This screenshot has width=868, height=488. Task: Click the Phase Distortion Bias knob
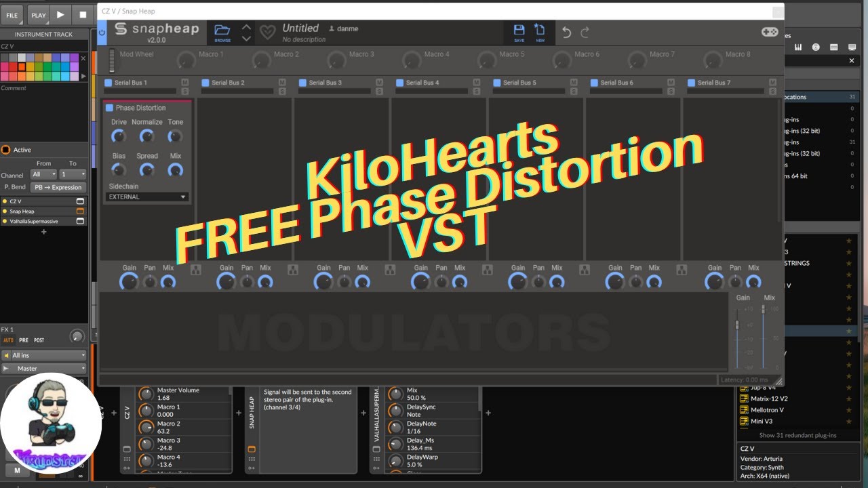pos(119,169)
